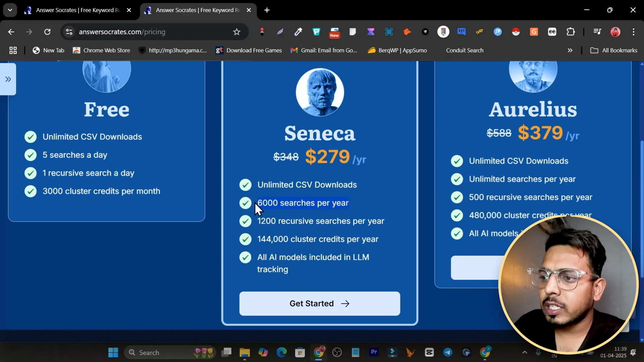Open the Chrome Extensions puzzle icon

pyautogui.click(x=570, y=32)
